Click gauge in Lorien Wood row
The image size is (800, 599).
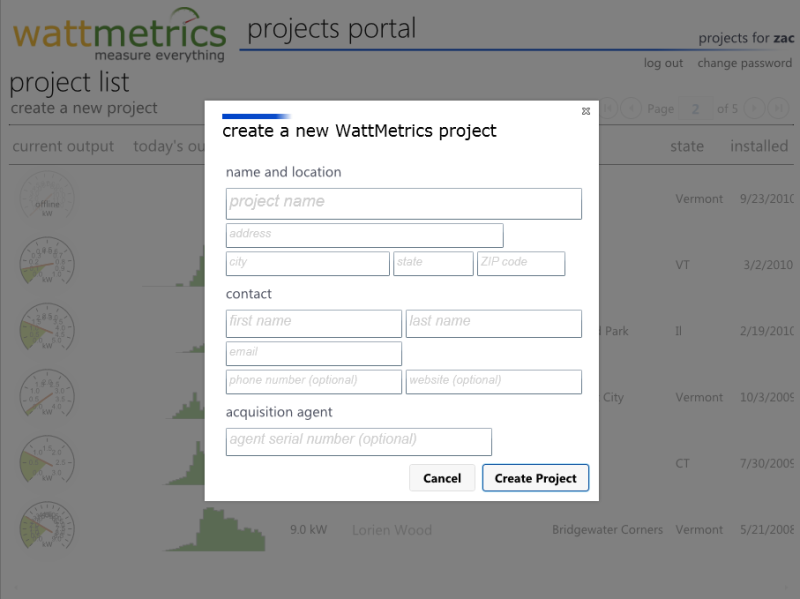47,526
